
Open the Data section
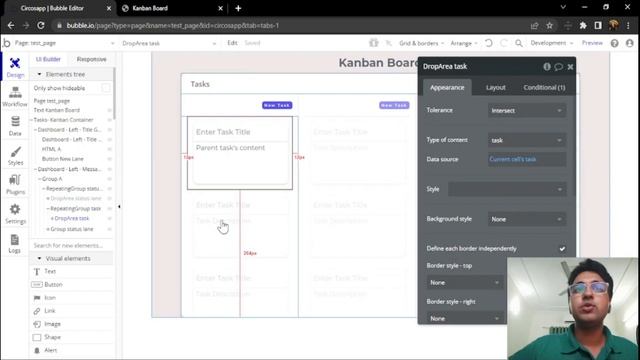[x=15, y=126]
